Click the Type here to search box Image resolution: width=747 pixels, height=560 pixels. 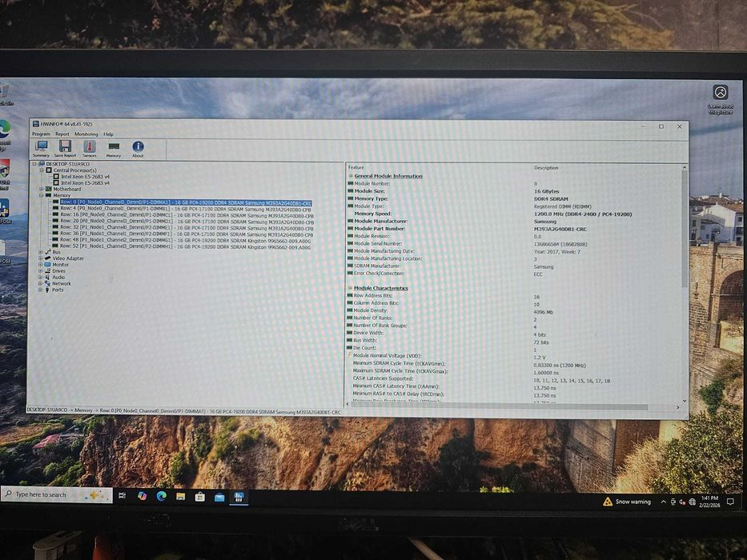click(57, 494)
